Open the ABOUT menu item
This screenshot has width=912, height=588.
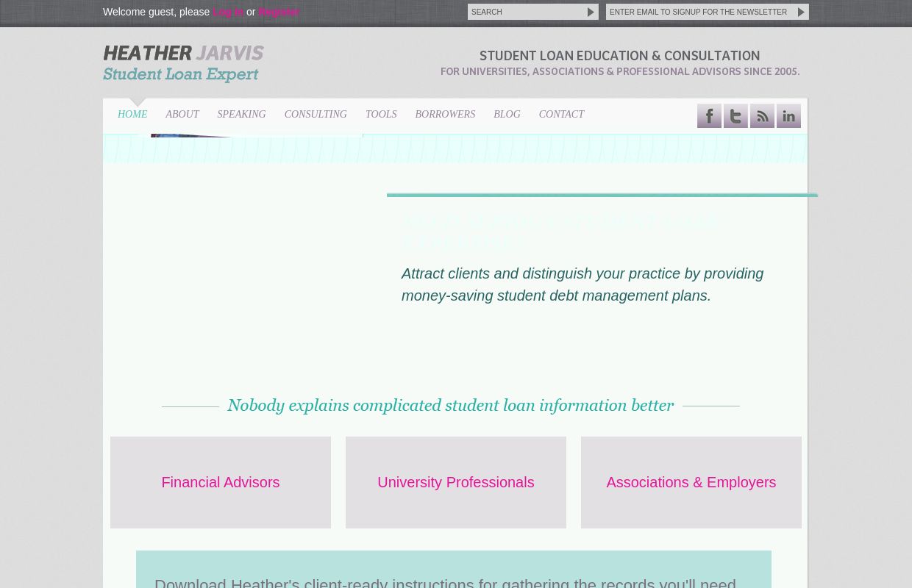(x=182, y=114)
